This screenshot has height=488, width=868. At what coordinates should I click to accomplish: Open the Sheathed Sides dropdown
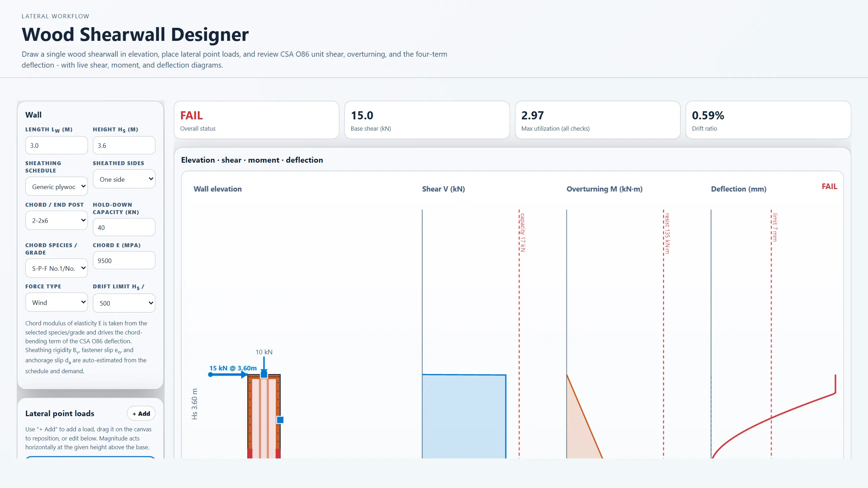point(124,179)
